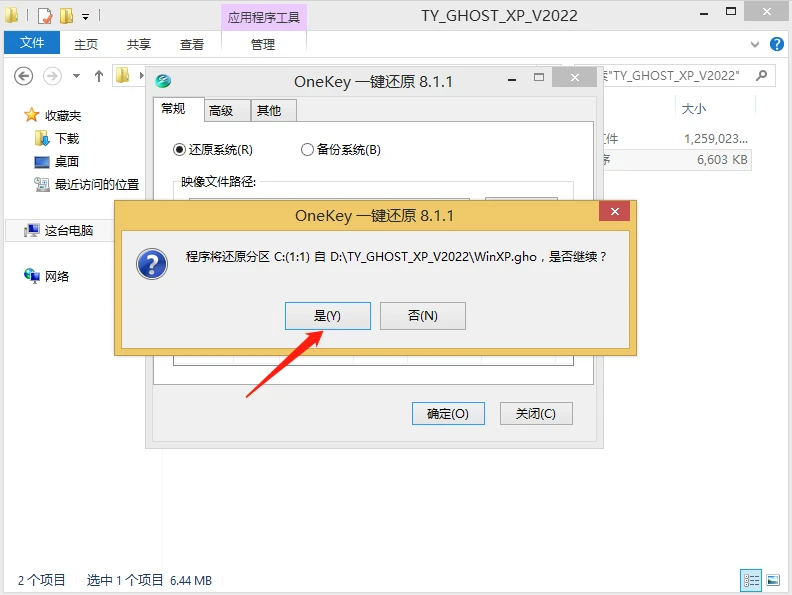
Task: Click the 收藏夹 star icon
Action: click(31, 115)
